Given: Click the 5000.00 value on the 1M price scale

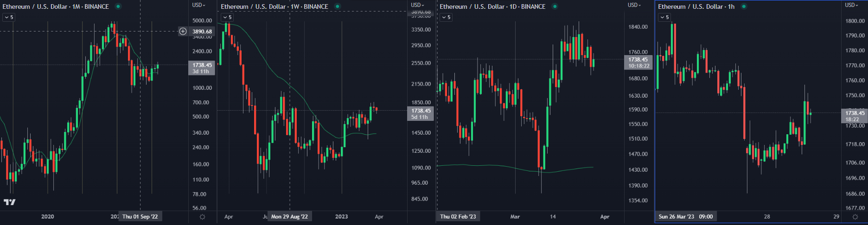Looking at the screenshot, I should click(202, 21).
